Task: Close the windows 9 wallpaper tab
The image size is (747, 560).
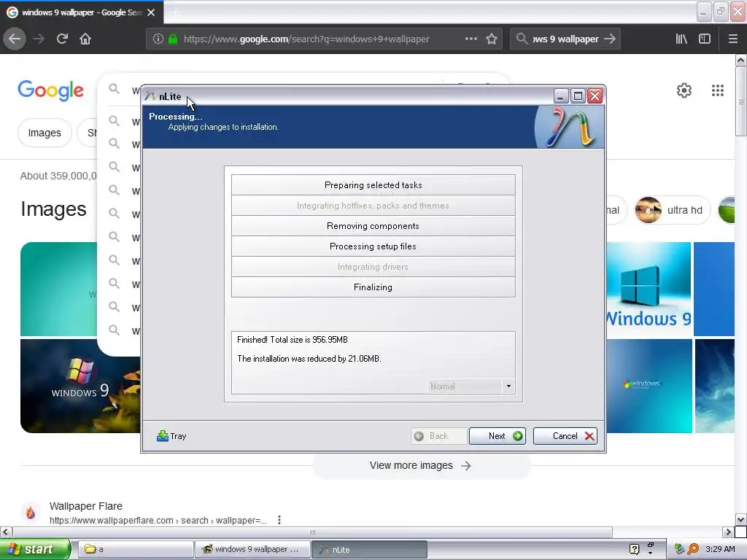Action: pyautogui.click(x=151, y=12)
